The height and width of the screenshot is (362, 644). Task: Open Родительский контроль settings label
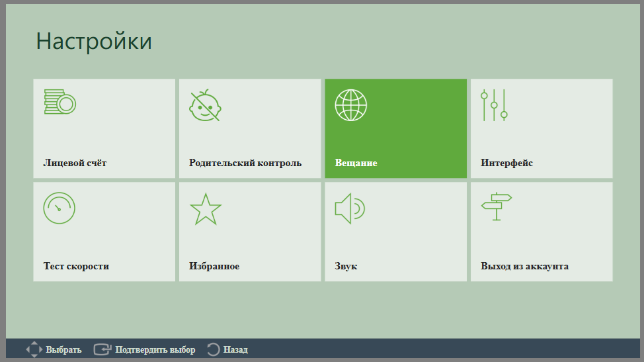click(x=245, y=163)
